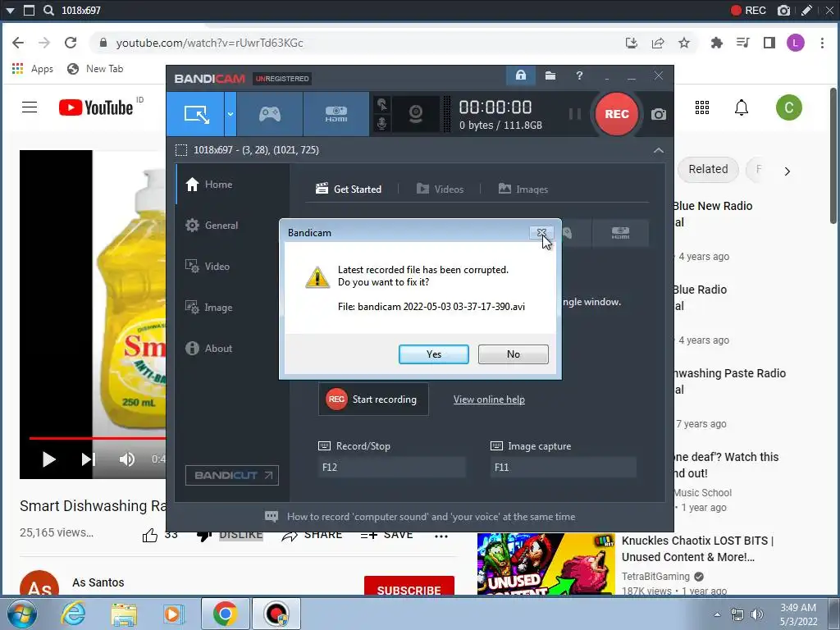The image size is (840, 630).
Task: Switch to the Images tab
Action: 523,189
